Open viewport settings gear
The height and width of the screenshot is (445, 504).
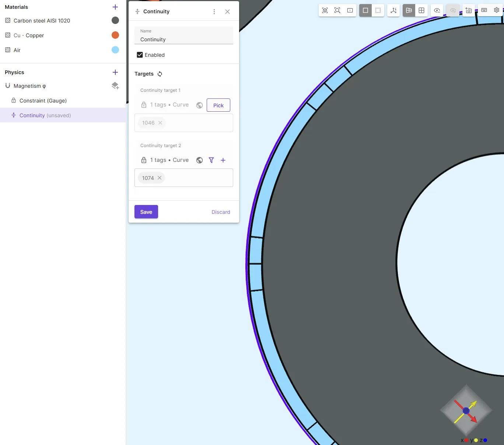(497, 10)
